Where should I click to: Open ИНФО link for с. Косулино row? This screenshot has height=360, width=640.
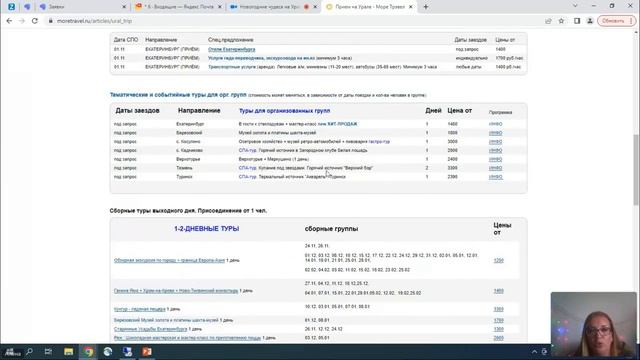pos(496,142)
